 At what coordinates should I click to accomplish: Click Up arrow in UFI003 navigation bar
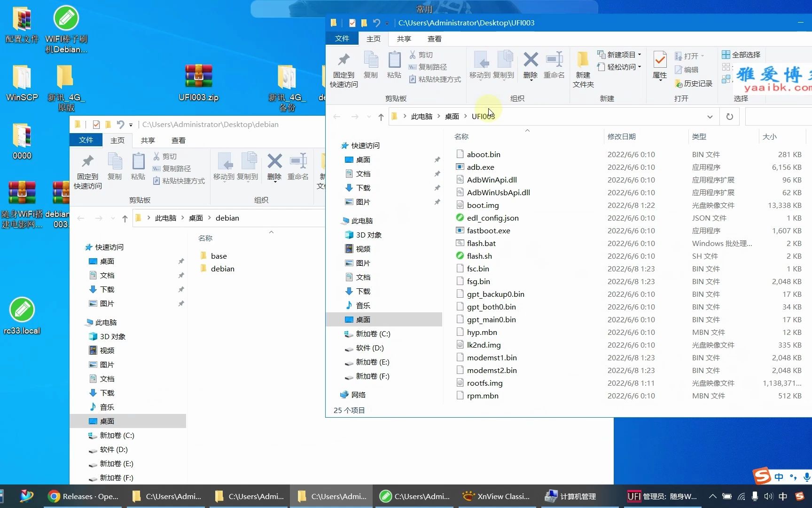(x=381, y=117)
